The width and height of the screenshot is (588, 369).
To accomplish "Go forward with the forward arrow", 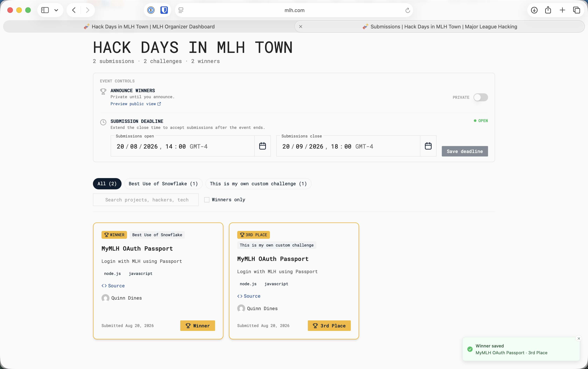I will (87, 10).
